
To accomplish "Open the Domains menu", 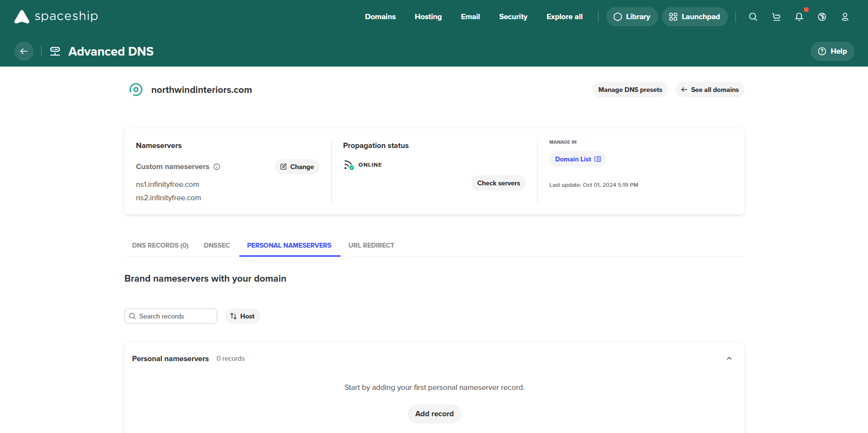I will tap(380, 17).
